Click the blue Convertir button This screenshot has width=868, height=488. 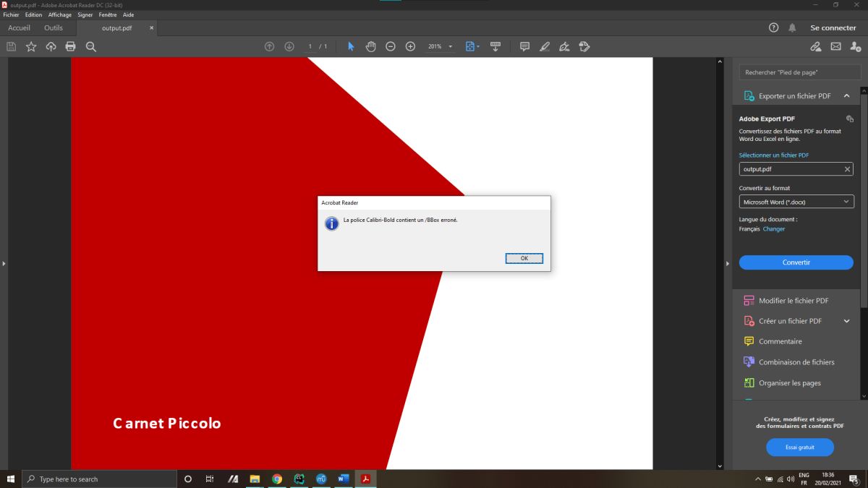(x=796, y=262)
